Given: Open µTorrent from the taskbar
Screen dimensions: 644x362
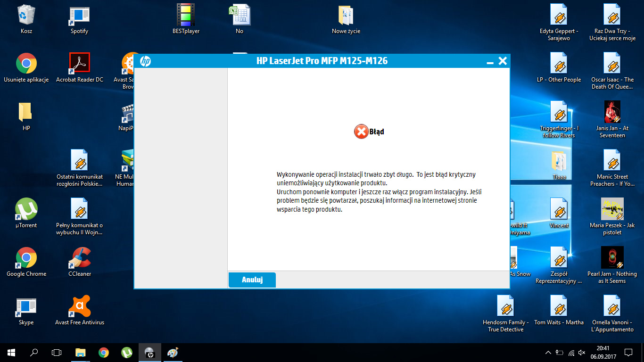Looking at the screenshot, I should [x=127, y=352].
